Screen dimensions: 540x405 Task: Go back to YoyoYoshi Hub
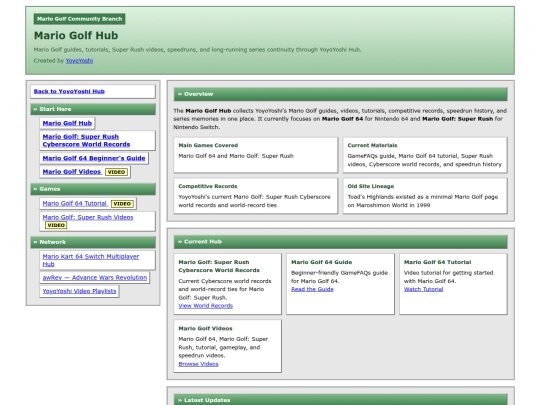[69, 91]
